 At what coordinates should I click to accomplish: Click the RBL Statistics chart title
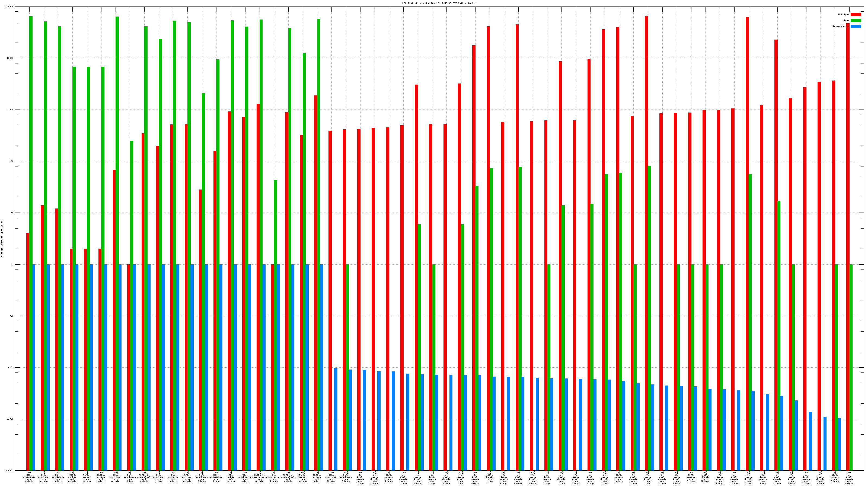439,3
